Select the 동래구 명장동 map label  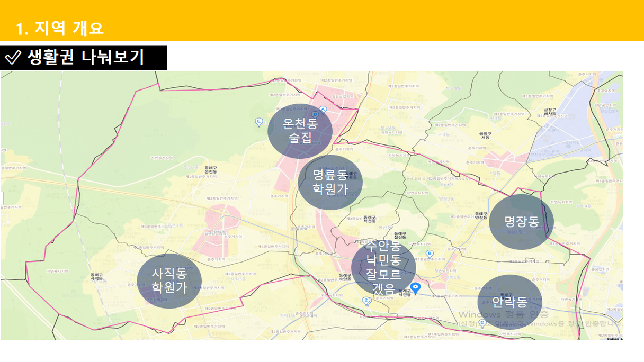coord(481,215)
